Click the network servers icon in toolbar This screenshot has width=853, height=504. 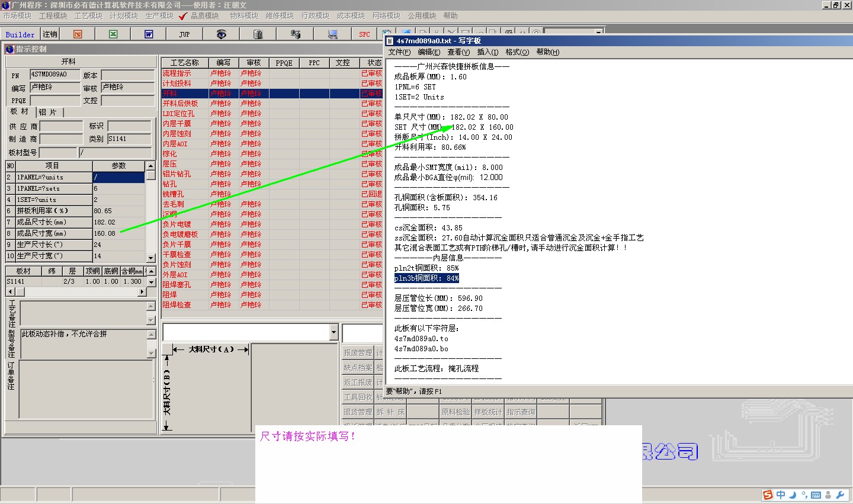pos(295,34)
